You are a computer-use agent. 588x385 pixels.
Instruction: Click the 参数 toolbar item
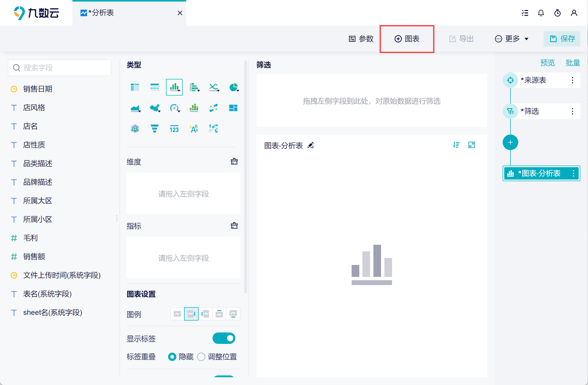(361, 39)
